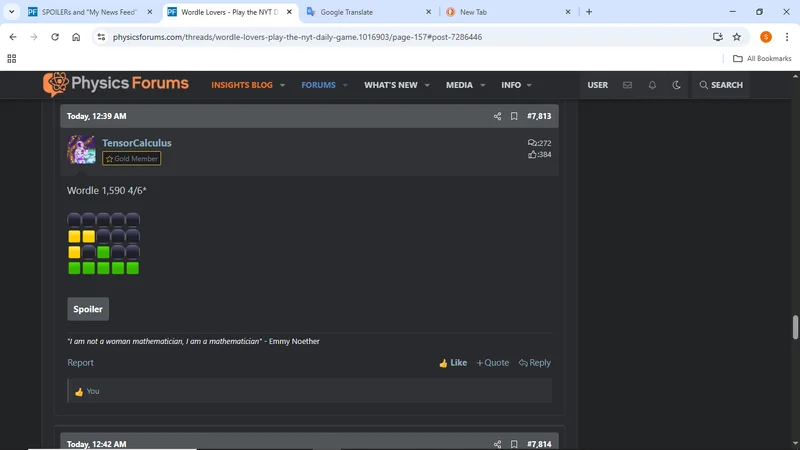Bookmark this page with star
This screenshot has width=800, height=450.
coord(737,37)
